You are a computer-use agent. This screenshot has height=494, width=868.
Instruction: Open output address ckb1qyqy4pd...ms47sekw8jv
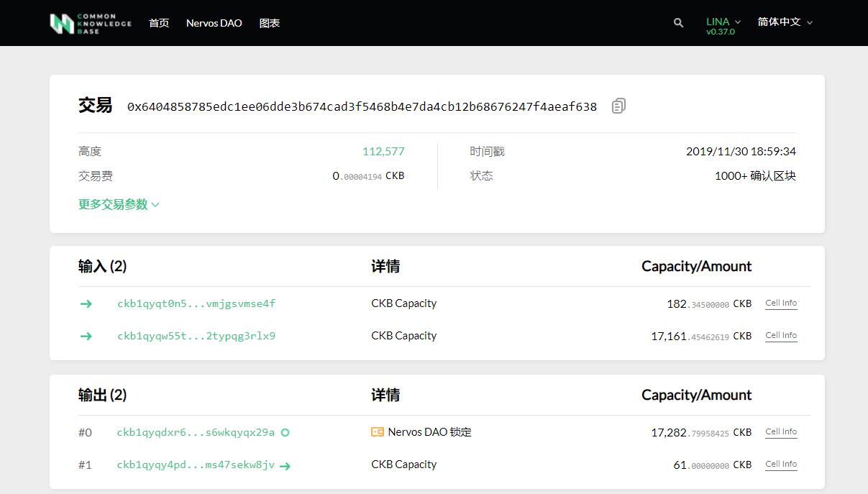coord(196,465)
